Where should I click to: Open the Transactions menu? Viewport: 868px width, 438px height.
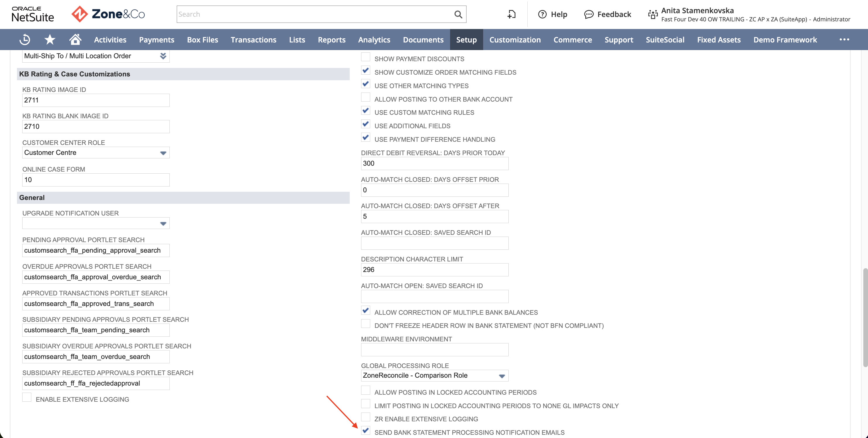coord(253,40)
